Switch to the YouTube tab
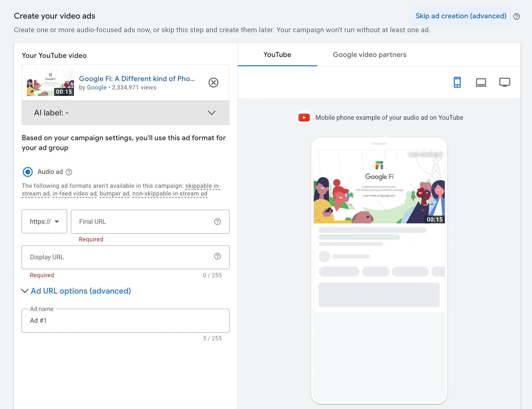Viewport: 532px width, 409px height. click(x=277, y=54)
